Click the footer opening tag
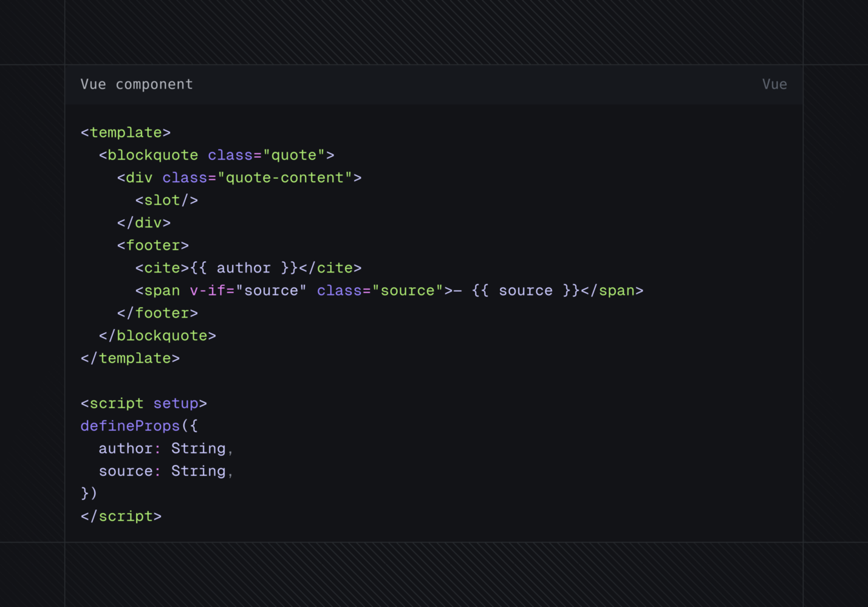The height and width of the screenshot is (607, 868). (152, 245)
